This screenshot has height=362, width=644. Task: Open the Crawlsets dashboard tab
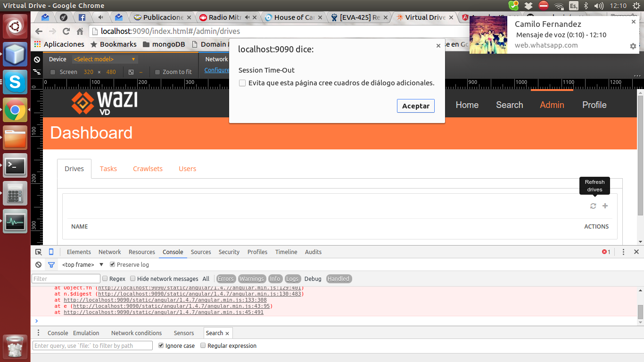pyautogui.click(x=148, y=169)
